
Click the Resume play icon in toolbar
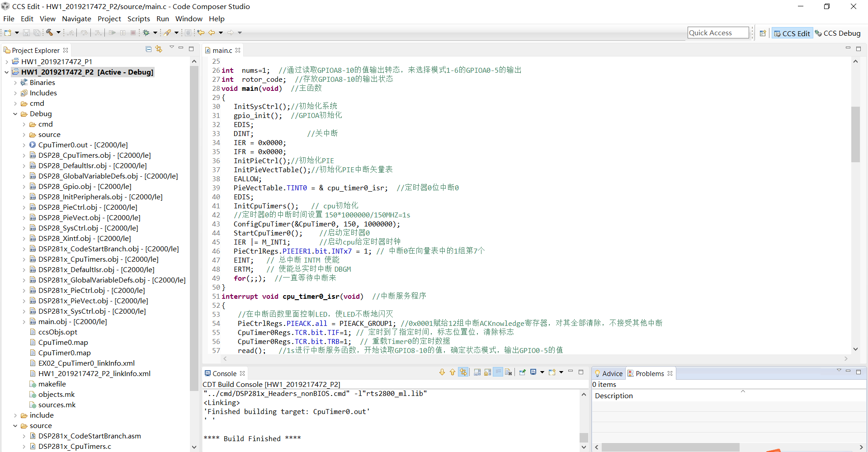pos(112,33)
